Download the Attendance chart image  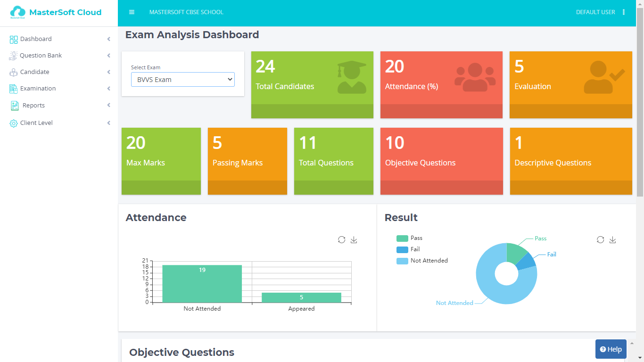[354, 240]
